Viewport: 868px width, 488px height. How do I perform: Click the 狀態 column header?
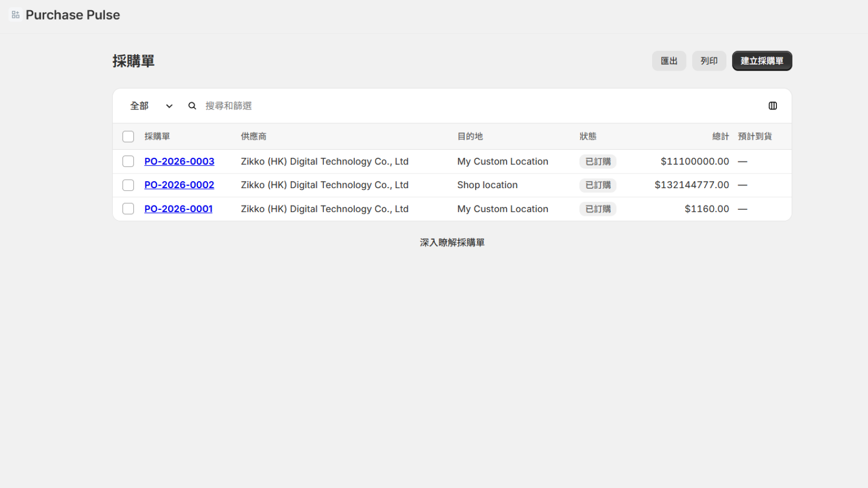(588, 137)
